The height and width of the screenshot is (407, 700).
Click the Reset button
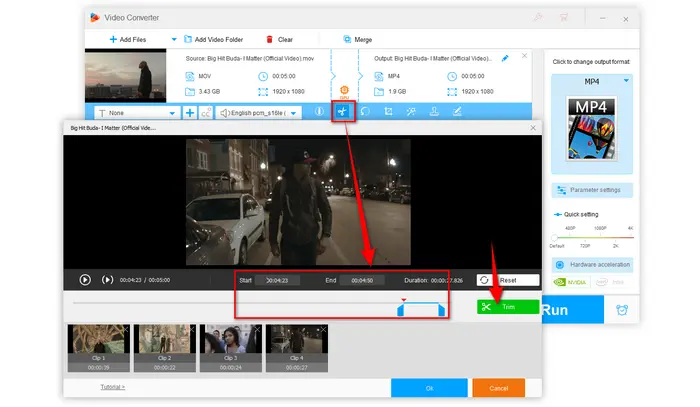[508, 280]
